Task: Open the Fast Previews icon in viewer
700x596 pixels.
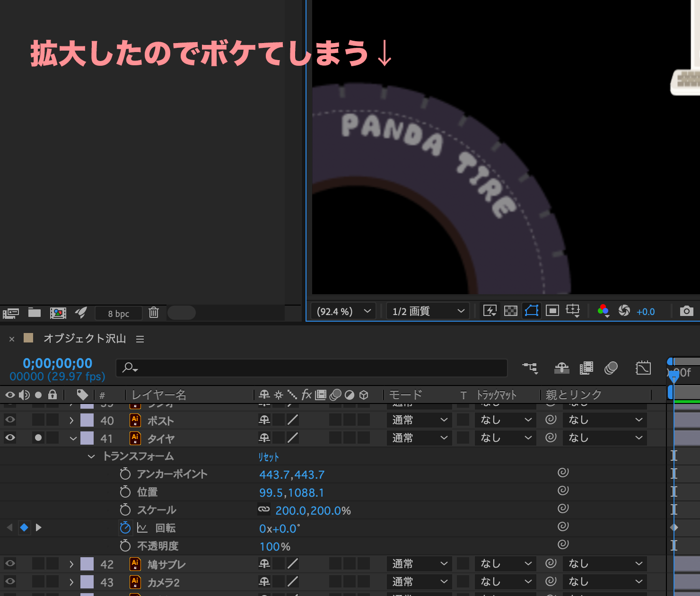Action: click(490, 311)
